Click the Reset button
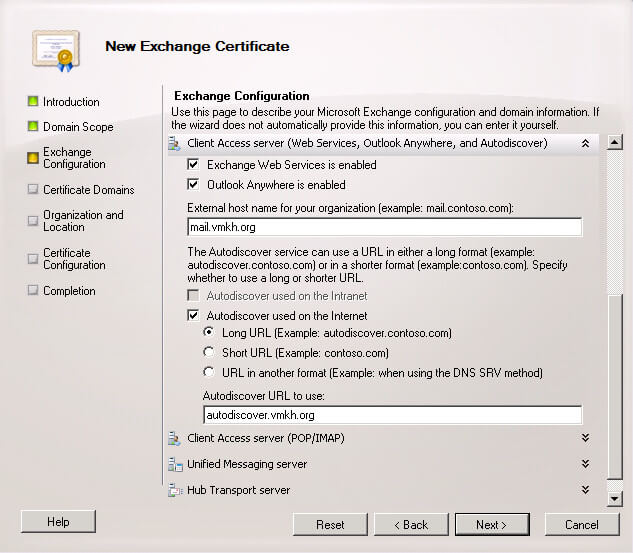The width and height of the screenshot is (633, 553). 330,524
